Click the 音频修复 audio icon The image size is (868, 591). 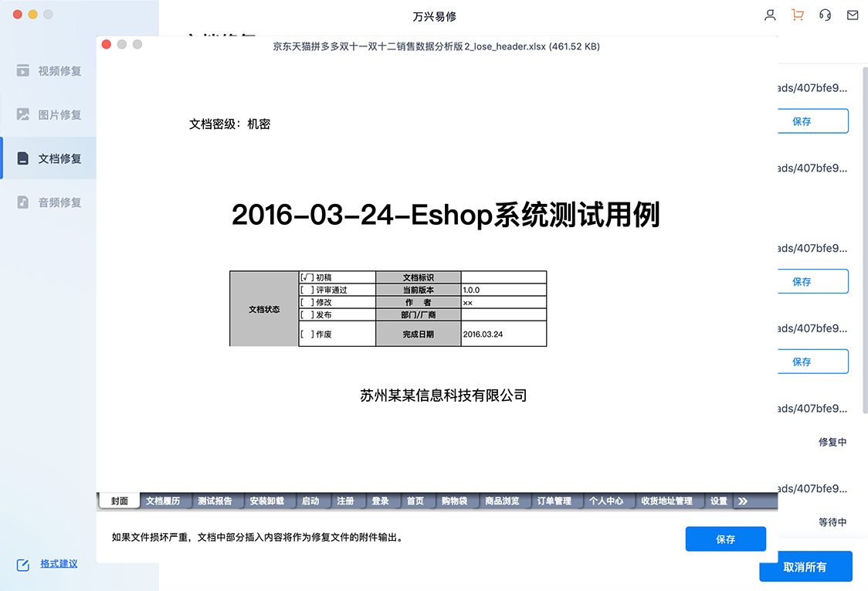click(x=22, y=202)
